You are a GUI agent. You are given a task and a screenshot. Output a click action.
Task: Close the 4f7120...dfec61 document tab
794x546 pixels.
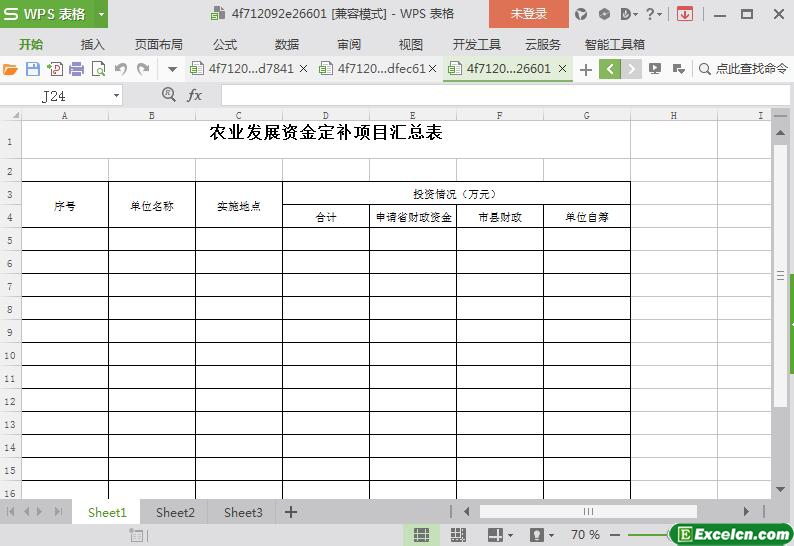tap(432, 68)
